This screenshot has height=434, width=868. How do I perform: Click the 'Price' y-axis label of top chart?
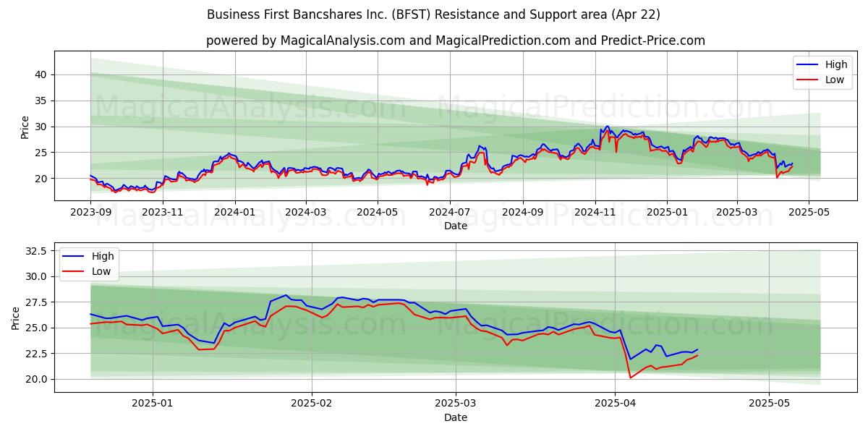pyautogui.click(x=25, y=127)
